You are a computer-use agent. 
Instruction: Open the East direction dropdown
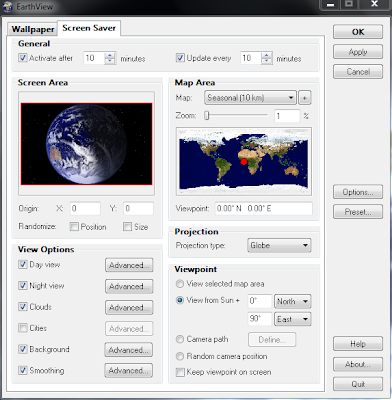coord(293,319)
